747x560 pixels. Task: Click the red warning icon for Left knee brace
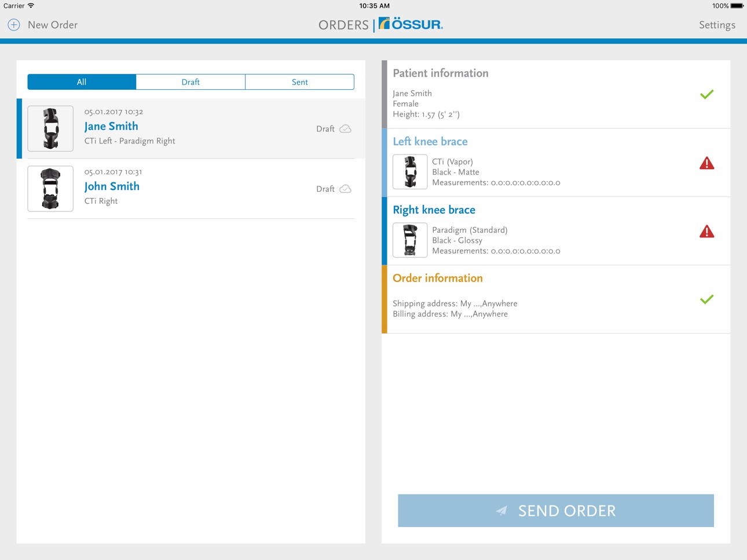pyautogui.click(x=706, y=163)
